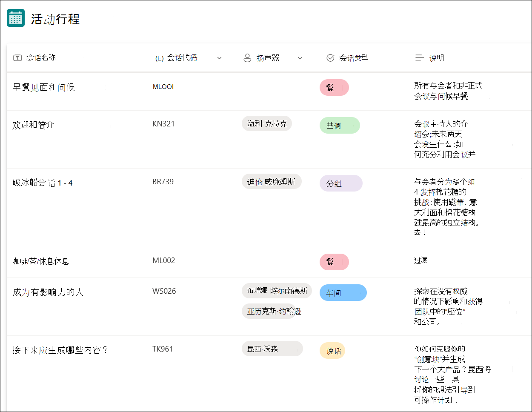Open the 接下来应生成哪些内容？ session name
Image resolution: width=532 pixels, height=412 pixels.
(60, 350)
